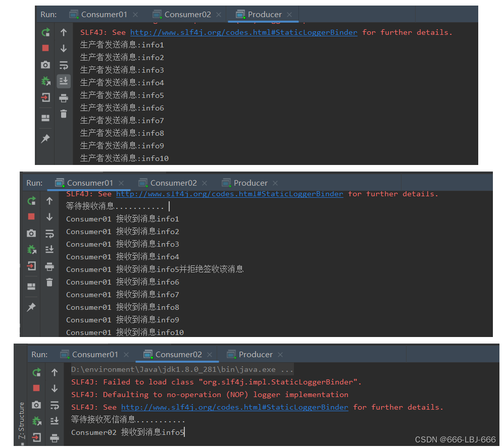Click the up arrow in the Consumer01 console
Viewport: 504px width, 448px height.
coord(49,201)
